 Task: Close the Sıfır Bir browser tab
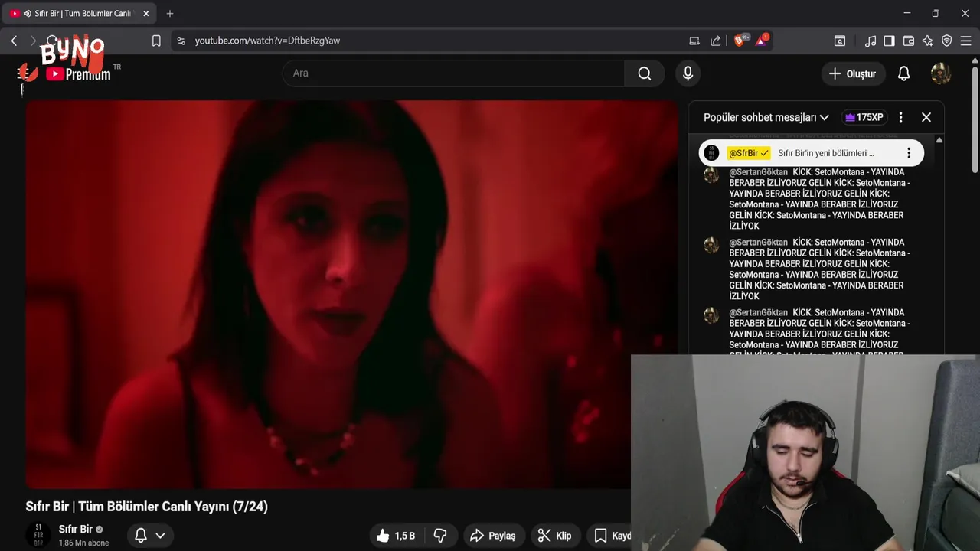[145, 13]
